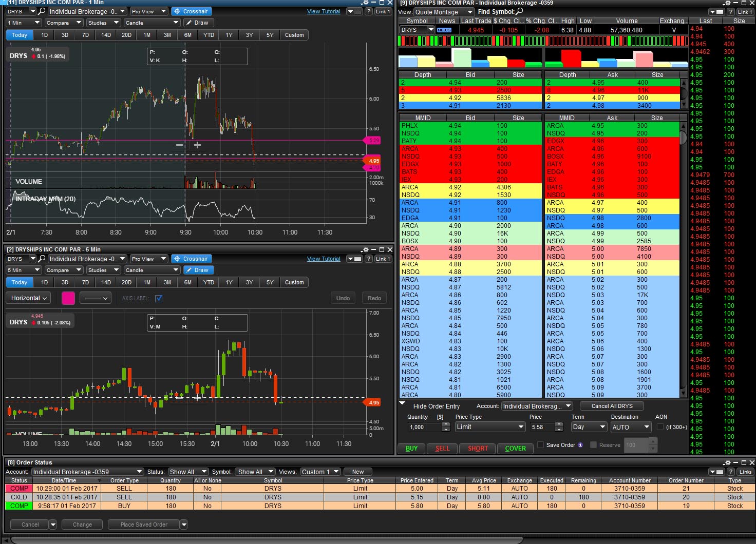Select the YTD range tab in 1 Min chart
The height and width of the screenshot is (544, 756).
(x=209, y=35)
